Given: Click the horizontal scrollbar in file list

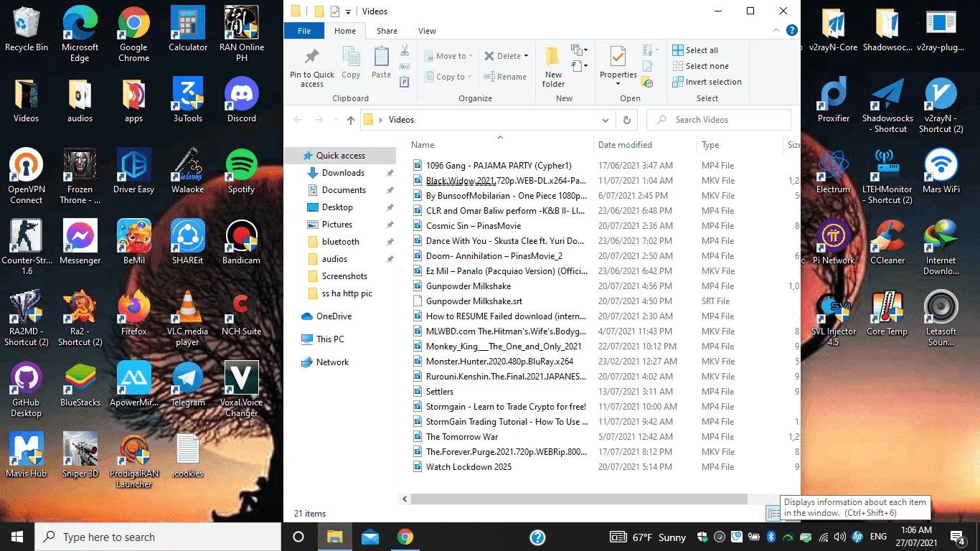Looking at the screenshot, I should [578, 499].
